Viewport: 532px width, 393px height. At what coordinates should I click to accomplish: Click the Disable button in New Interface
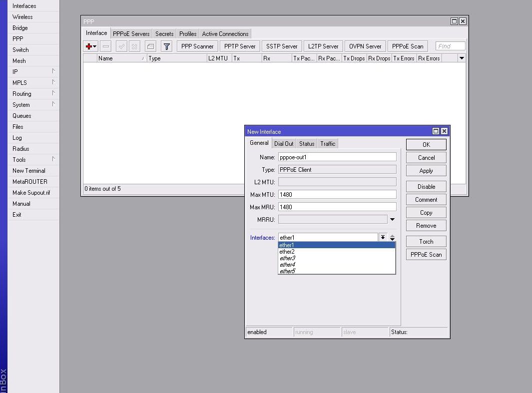point(426,186)
